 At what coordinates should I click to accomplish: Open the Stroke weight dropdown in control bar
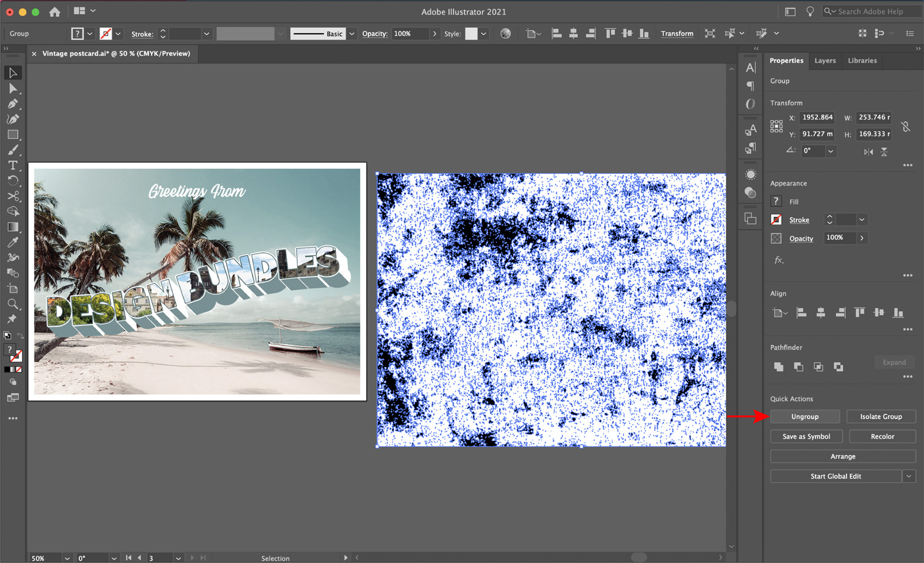(206, 34)
